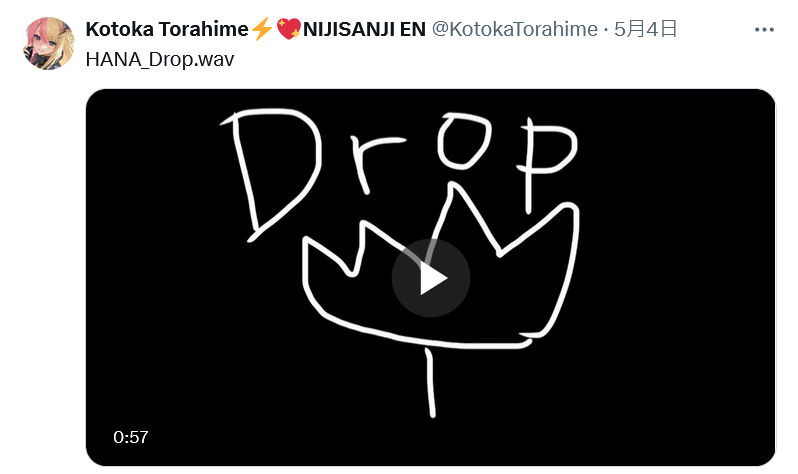Click the vertical line below the crown

coord(431,383)
